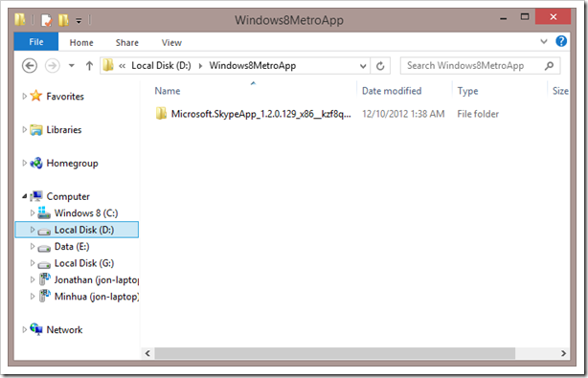Click the Network globe icon

tap(36, 329)
